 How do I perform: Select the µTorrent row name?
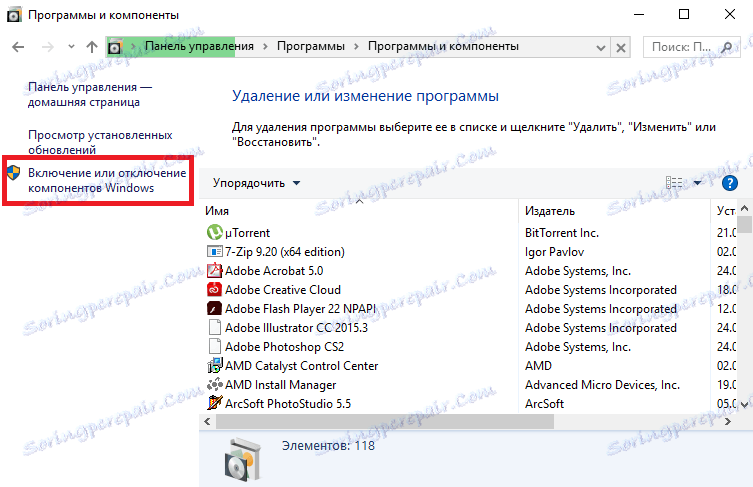[247, 233]
